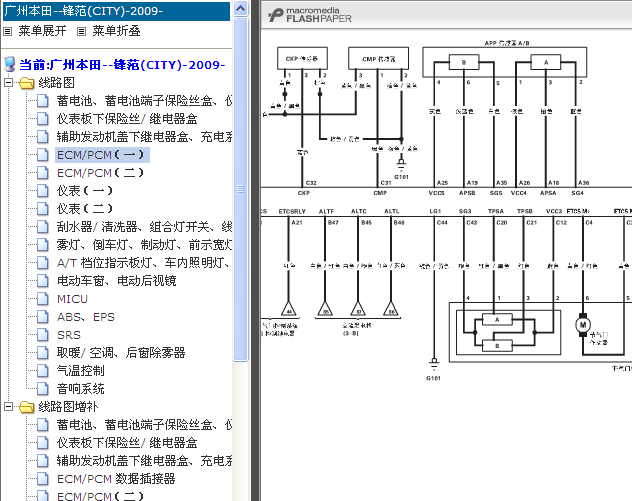Open ECM/PCM 数据插接器 under 线路图增补

click(x=116, y=479)
